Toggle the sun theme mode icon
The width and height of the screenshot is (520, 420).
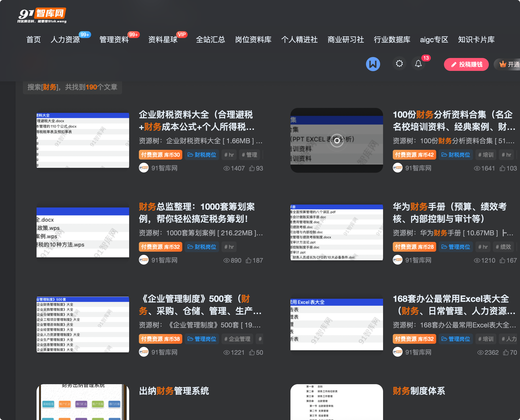(399, 64)
